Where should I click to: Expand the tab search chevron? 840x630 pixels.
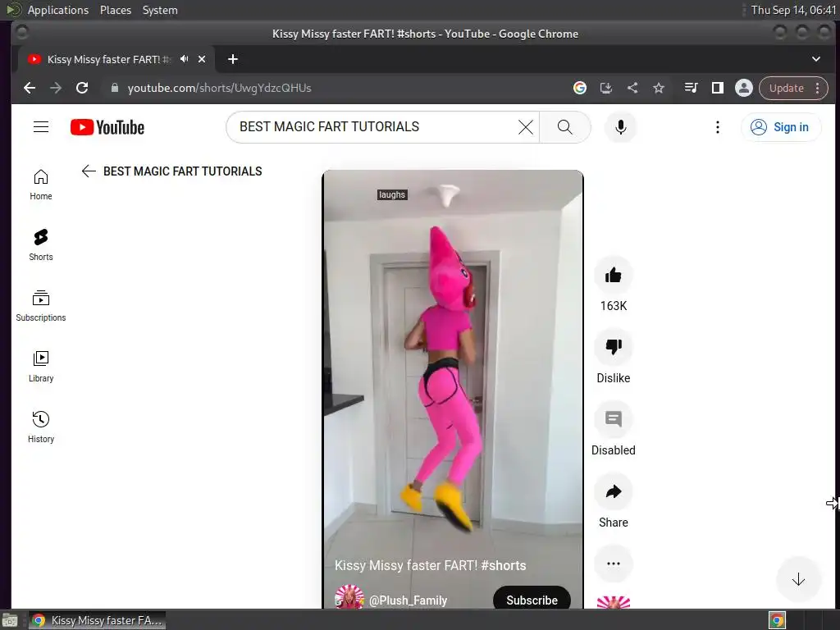816,59
